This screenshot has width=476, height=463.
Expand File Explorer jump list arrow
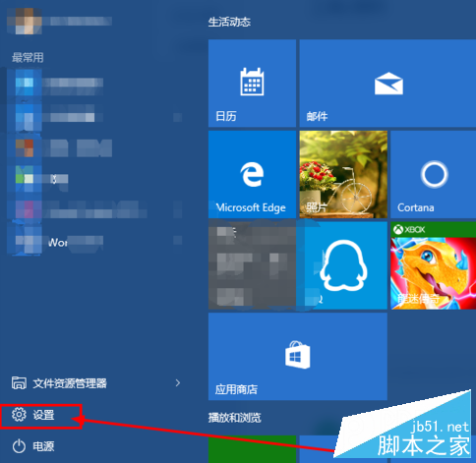(x=178, y=382)
